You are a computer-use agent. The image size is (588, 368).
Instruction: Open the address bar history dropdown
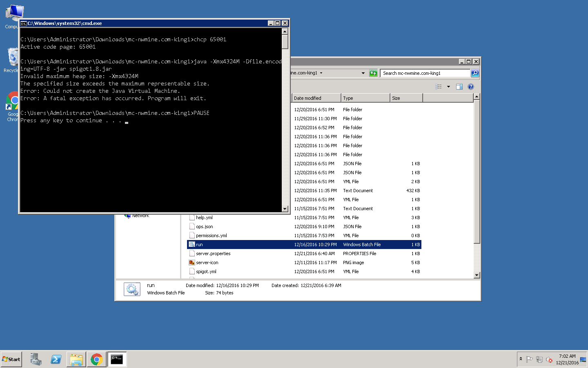pos(363,73)
